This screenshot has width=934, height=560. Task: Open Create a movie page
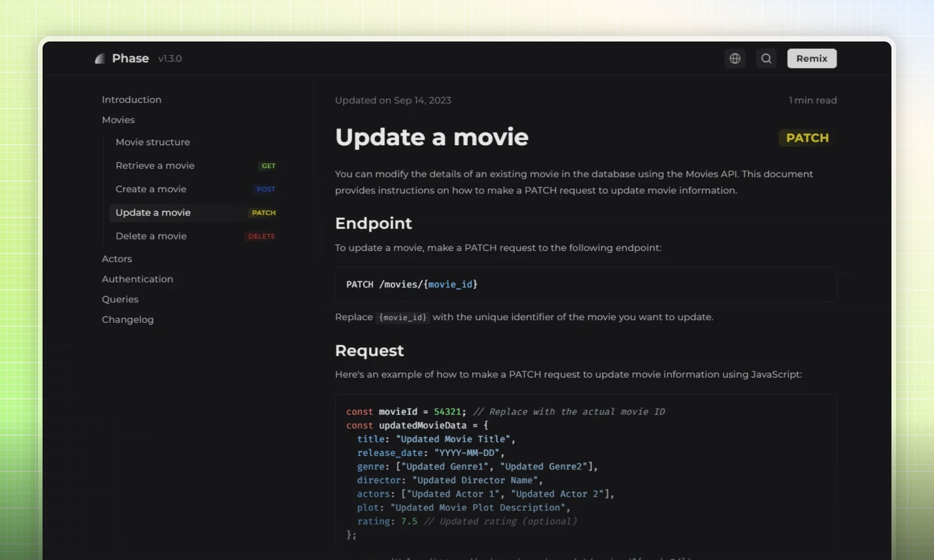click(x=151, y=189)
